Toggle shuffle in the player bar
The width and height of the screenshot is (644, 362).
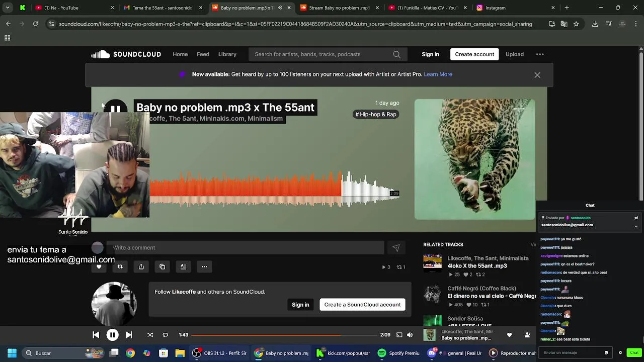click(150, 335)
